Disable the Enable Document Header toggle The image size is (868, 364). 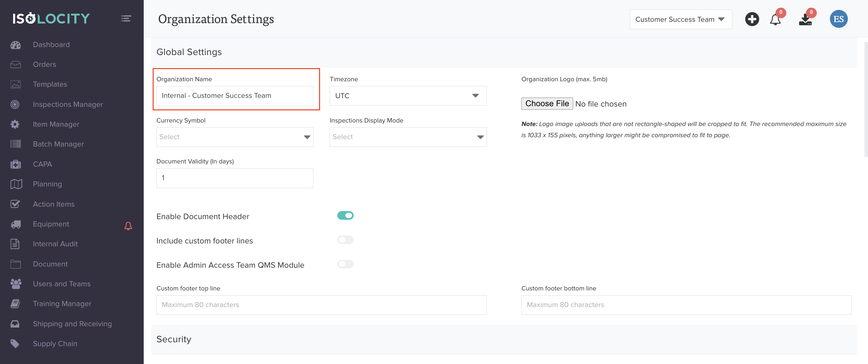pos(345,216)
